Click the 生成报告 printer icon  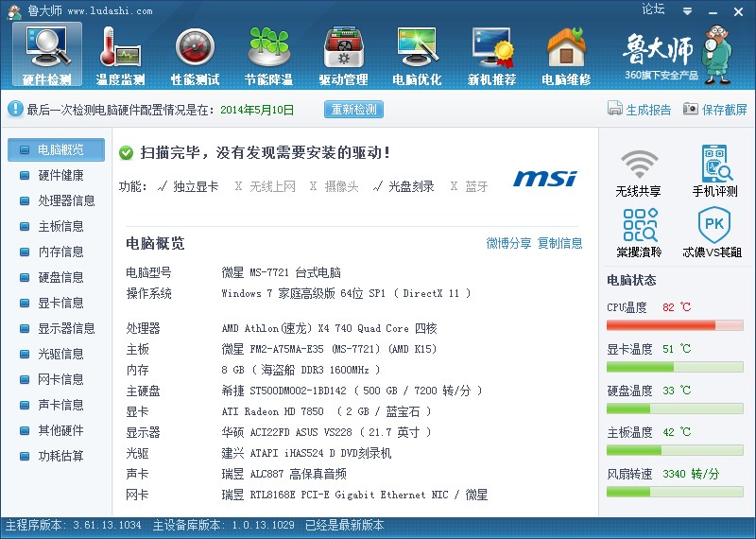(x=615, y=108)
